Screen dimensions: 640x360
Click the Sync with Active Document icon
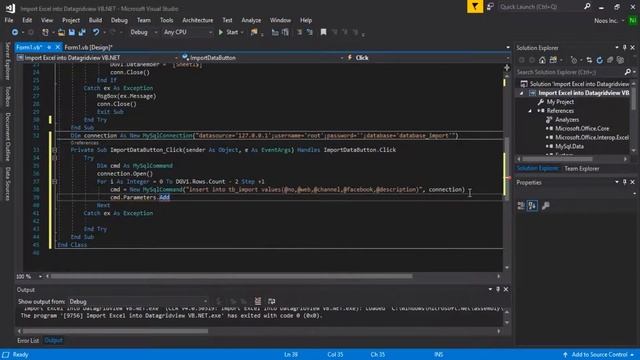point(589,60)
